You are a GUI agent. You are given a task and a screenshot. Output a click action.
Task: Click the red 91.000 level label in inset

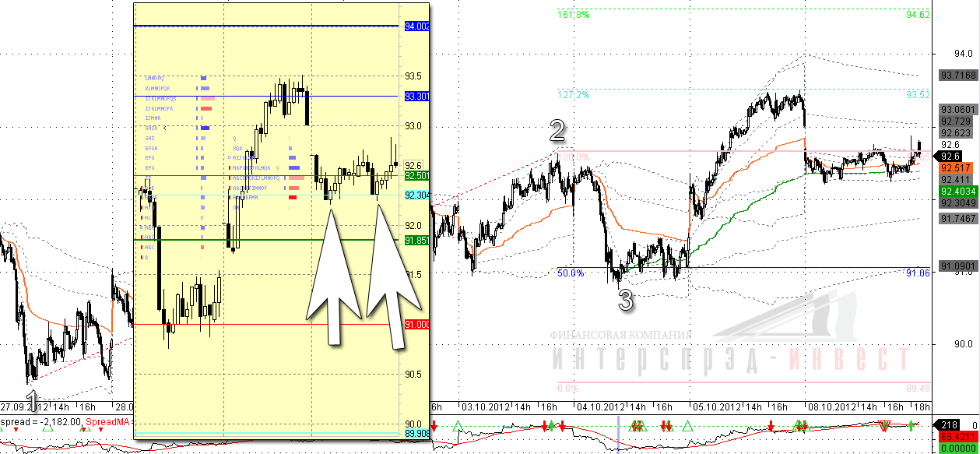click(x=417, y=324)
